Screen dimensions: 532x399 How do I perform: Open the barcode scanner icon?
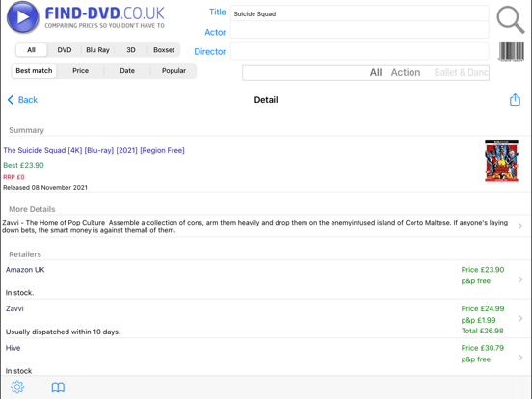click(x=512, y=52)
